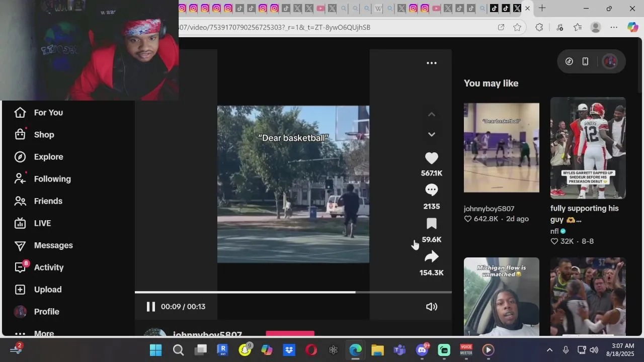The width and height of the screenshot is (644, 362).
Task: Open the TikTok profile avatar menu
Action: (610, 61)
